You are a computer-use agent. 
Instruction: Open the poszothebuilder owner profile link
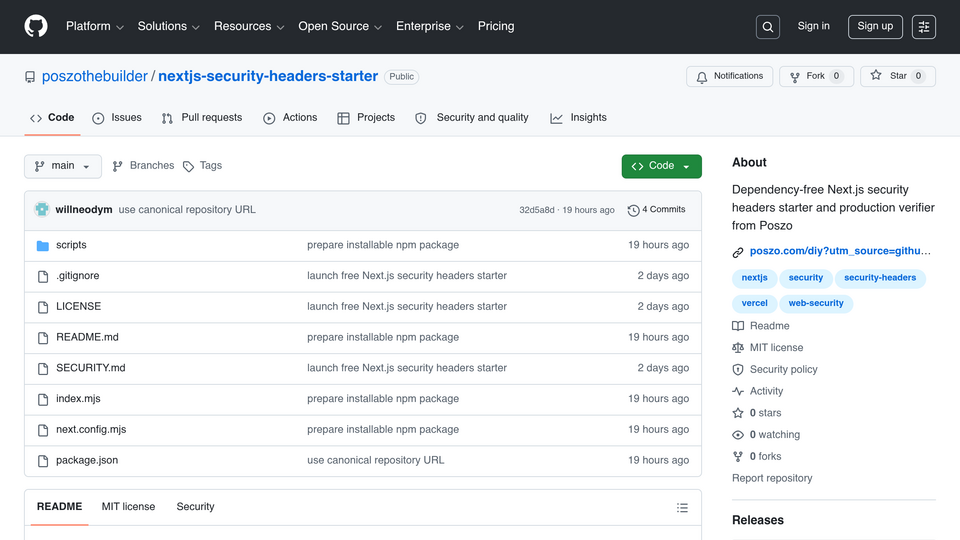(95, 77)
